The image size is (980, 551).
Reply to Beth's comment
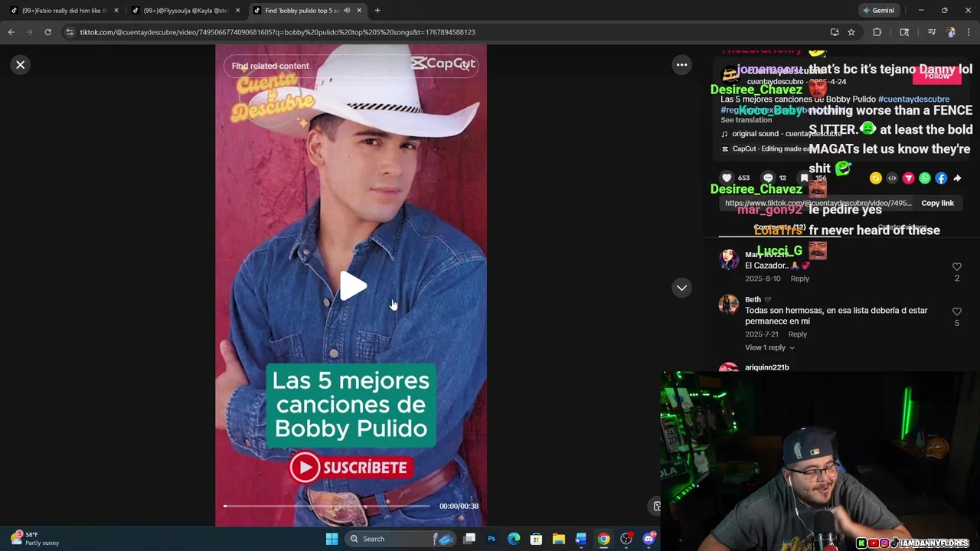797,334
